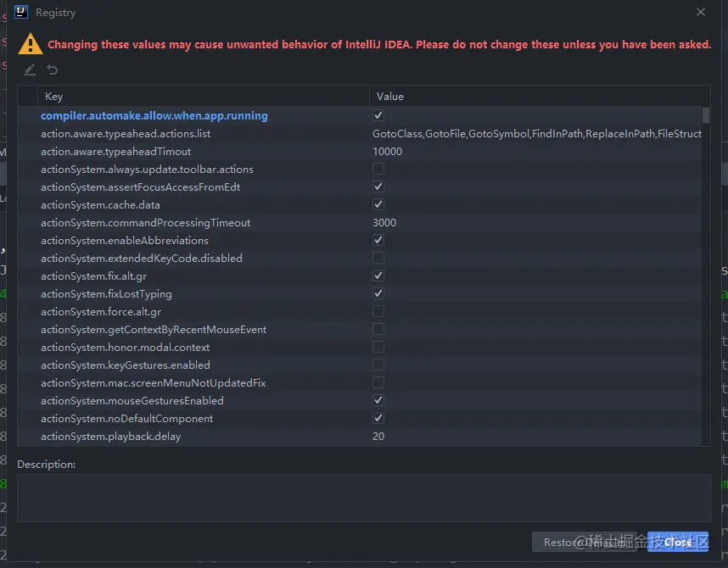Uncheck actionSystem.fixLostTyping checkbox
Screen dimensions: 728x568
point(378,293)
